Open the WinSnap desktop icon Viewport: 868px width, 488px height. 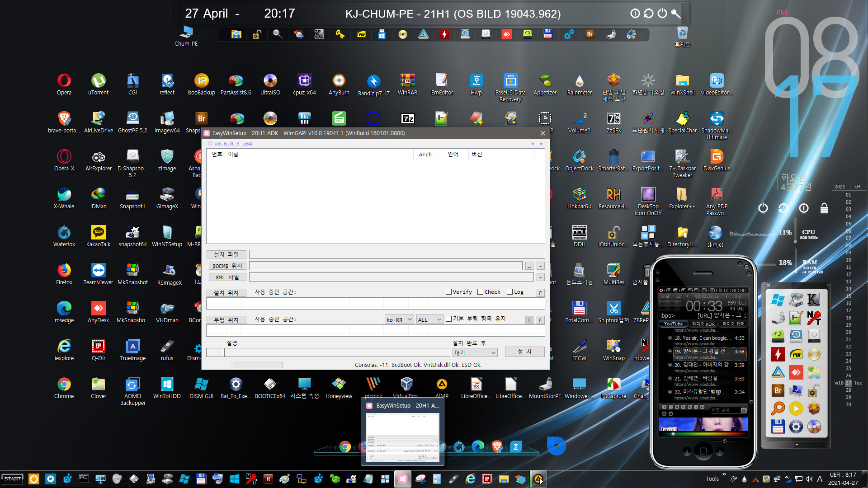(613, 350)
